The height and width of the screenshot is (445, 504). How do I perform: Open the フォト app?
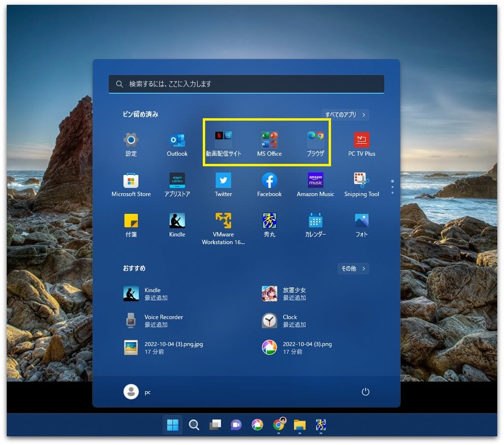pos(362,225)
